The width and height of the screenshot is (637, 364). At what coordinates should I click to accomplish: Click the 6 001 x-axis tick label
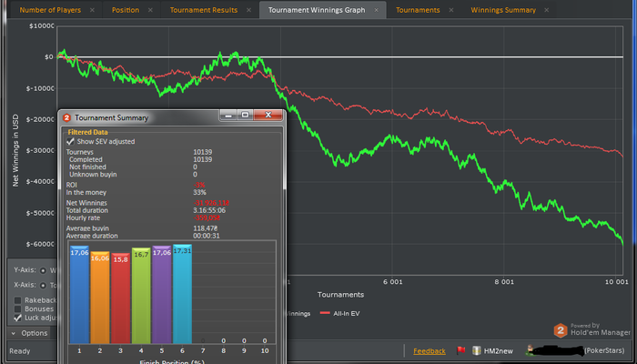[x=392, y=281]
